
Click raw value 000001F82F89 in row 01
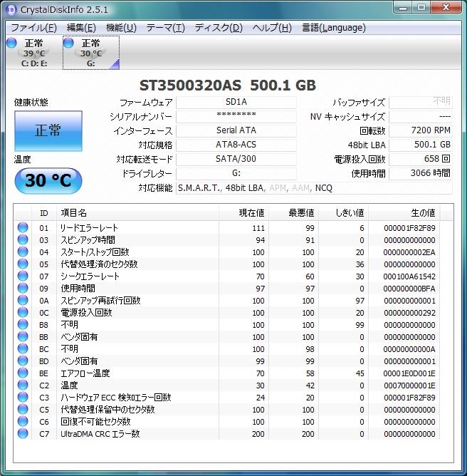click(x=409, y=228)
